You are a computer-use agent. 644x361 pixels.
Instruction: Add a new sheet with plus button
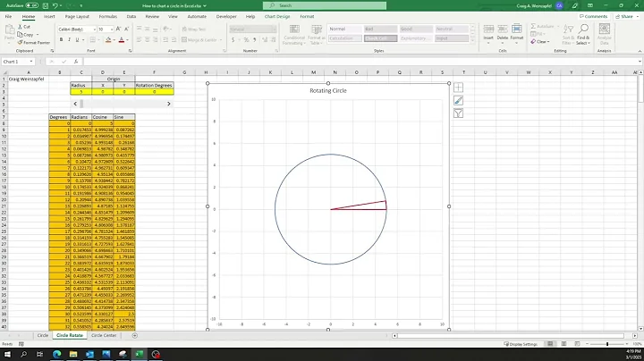(x=135, y=336)
